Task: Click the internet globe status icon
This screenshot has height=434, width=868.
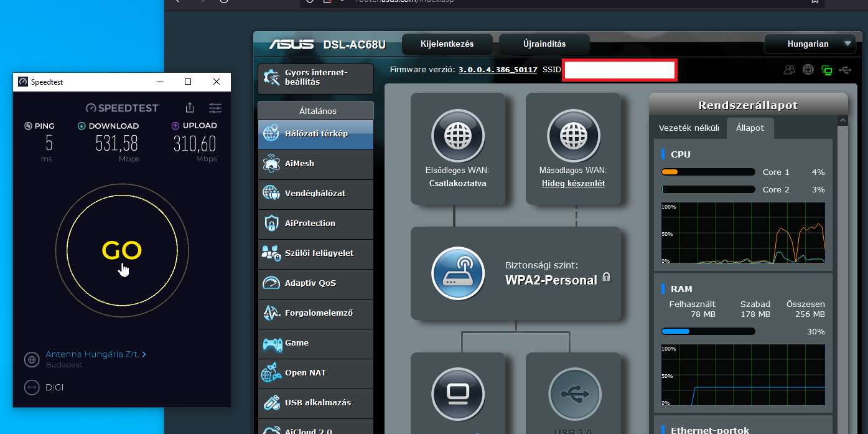Action: 808,70
